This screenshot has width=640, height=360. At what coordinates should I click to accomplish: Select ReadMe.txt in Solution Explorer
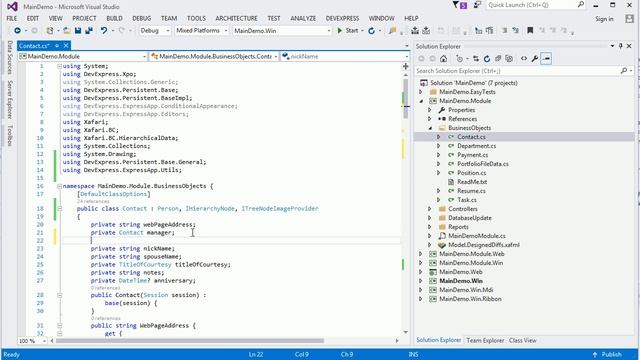point(472,182)
